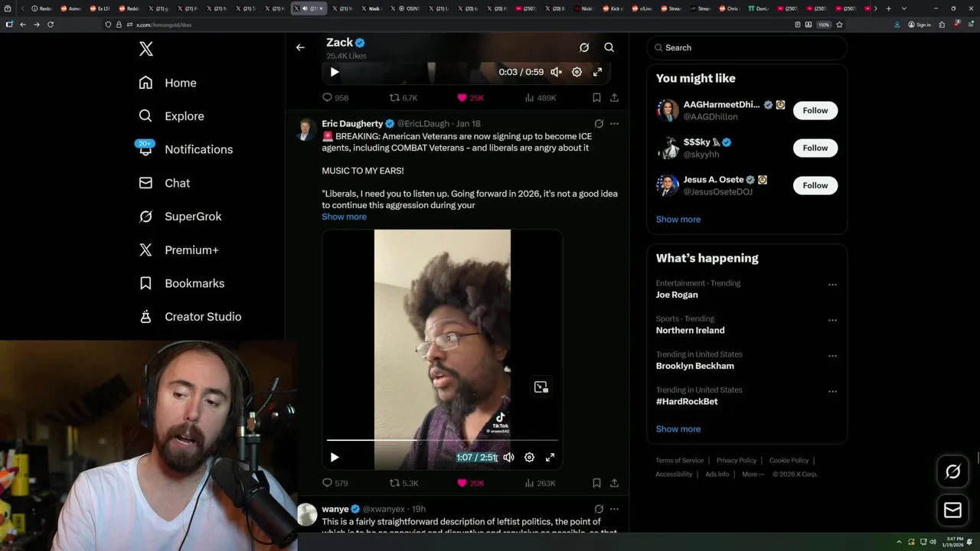Viewport: 980px width, 551px height.
Task: Open more options on wanye's post
Action: tap(614, 509)
